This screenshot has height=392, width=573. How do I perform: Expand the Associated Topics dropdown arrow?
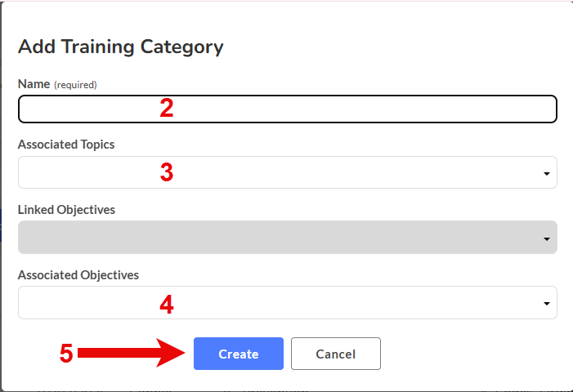pos(547,174)
